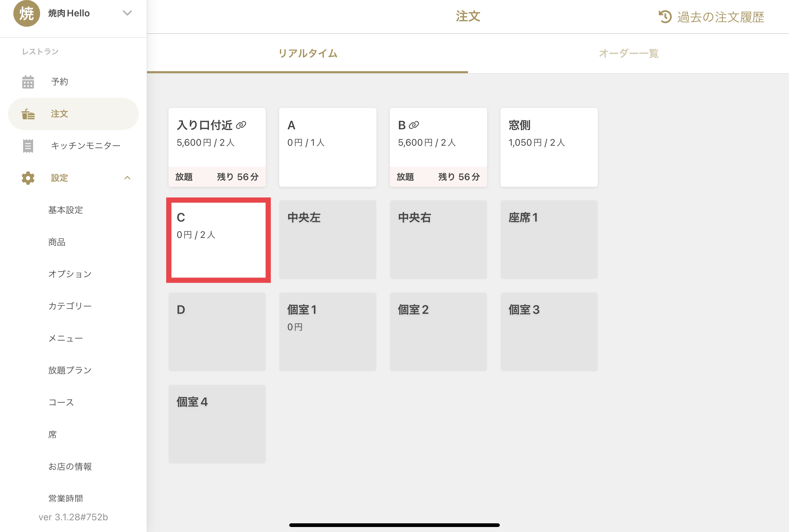Open the 個室3 table card
Image resolution: width=789 pixels, height=532 pixels.
[549, 332]
